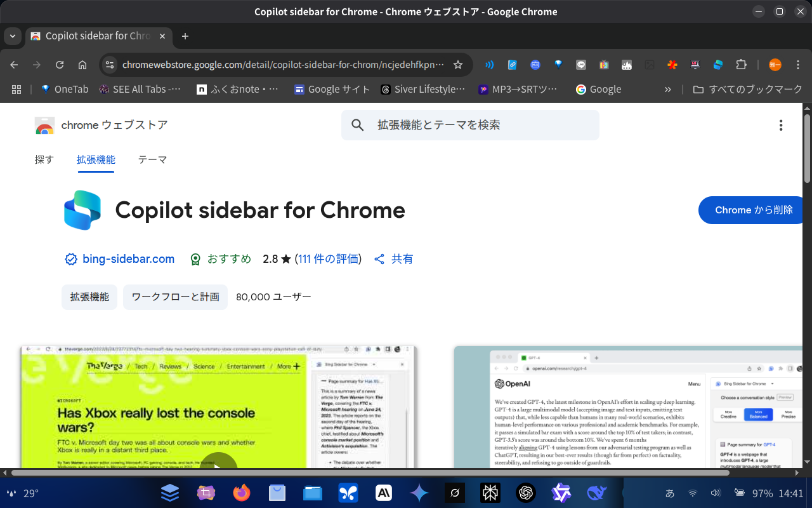The width and height of the screenshot is (812, 508).
Task: Click the 拡張機能 category chip
Action: point(89,297)
